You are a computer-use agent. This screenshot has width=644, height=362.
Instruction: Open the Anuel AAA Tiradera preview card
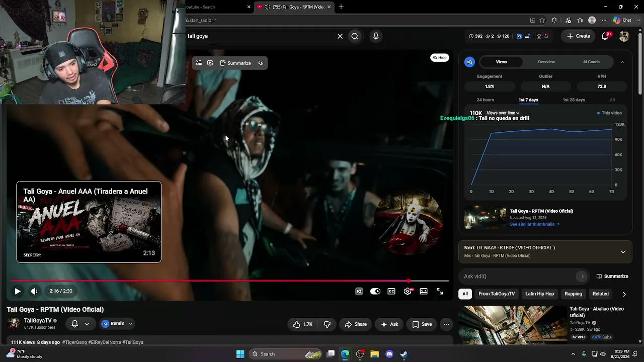point(89,222)
